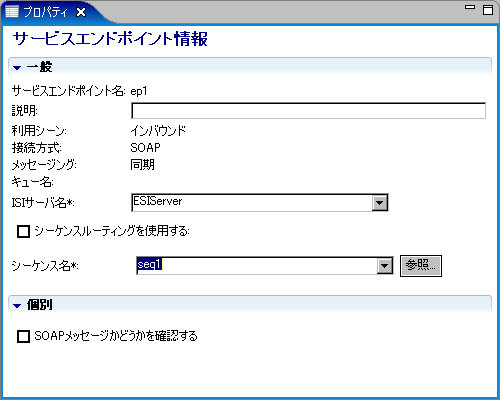Viewport: 500px width, 400px height.
Task: Click the インバウンド usage scene value
Action: pos(158,130)
